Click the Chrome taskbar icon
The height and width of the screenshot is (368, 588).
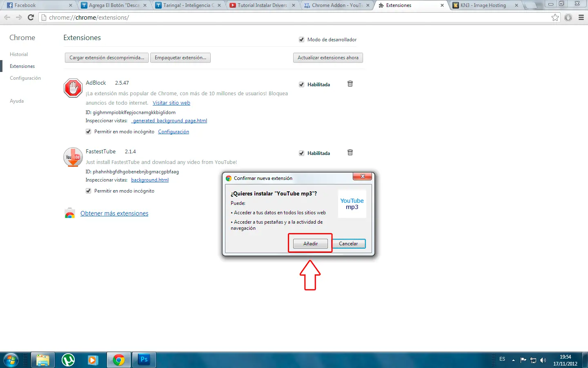[119, 360]
